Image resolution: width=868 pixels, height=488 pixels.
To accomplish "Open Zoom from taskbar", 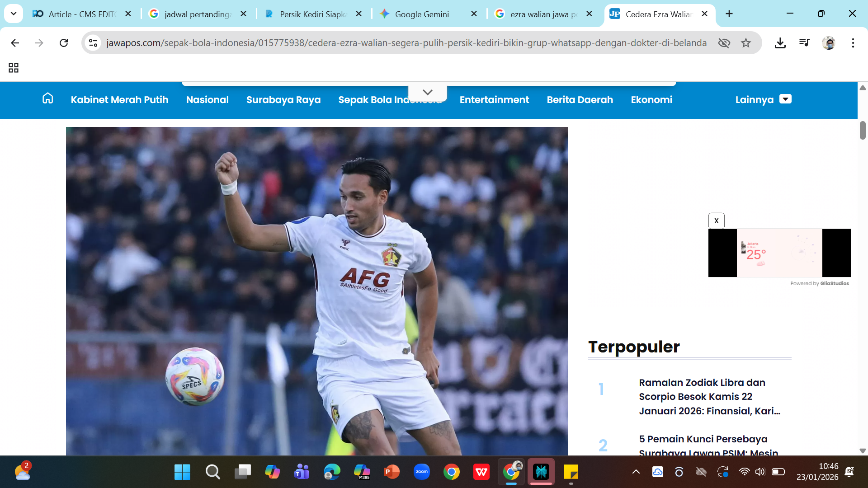I will 421,472.
